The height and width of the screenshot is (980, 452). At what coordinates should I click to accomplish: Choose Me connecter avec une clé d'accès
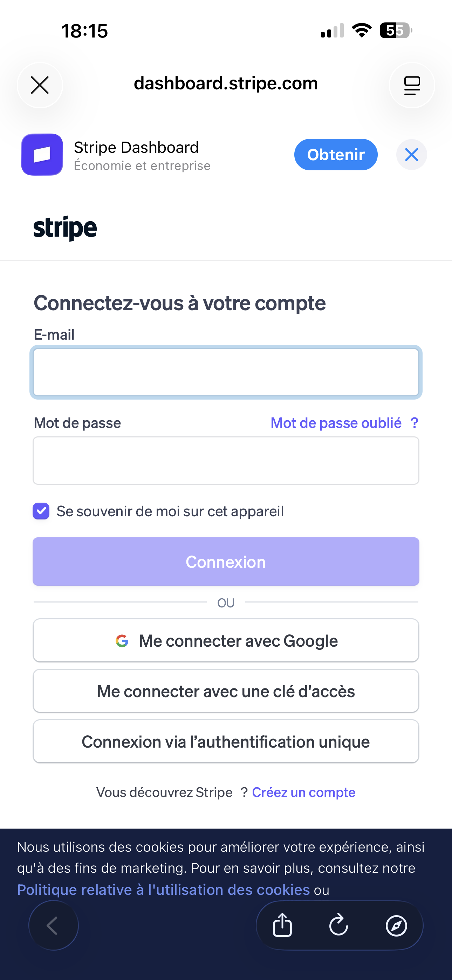click(226, 691)
